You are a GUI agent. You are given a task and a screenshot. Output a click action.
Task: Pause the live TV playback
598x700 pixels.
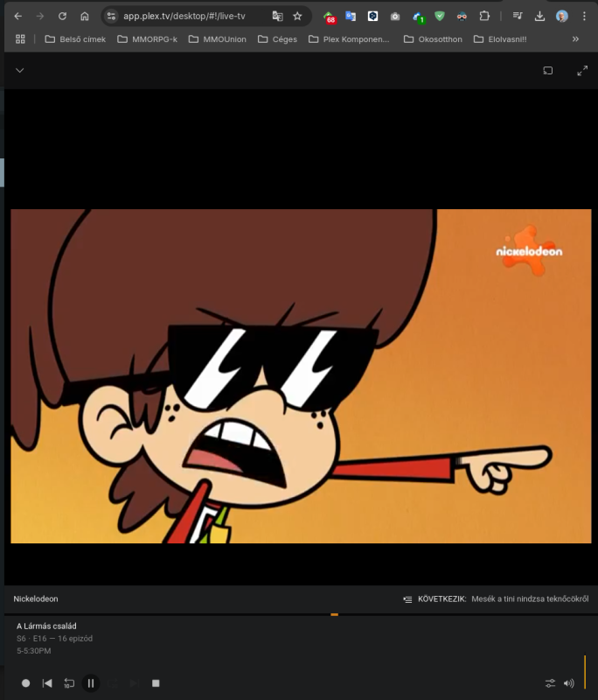91,683
